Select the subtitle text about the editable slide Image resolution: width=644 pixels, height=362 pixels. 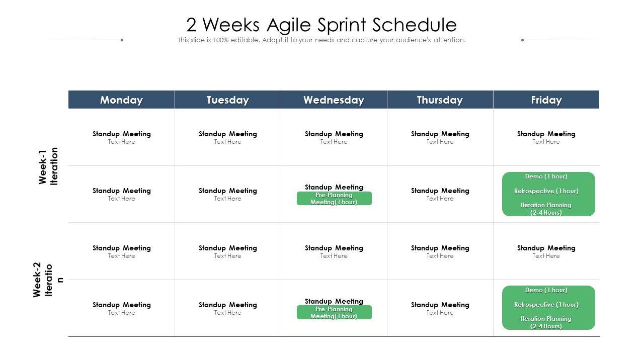321,40
